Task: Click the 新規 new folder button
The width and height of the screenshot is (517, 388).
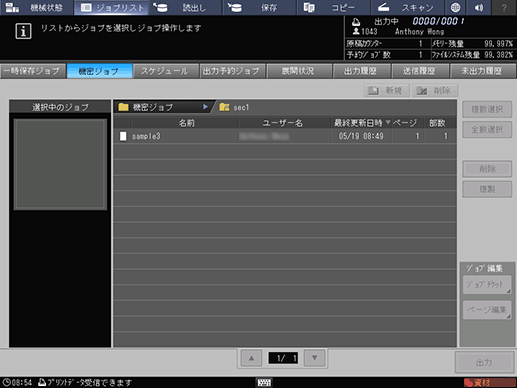Action: click(386, 90)
